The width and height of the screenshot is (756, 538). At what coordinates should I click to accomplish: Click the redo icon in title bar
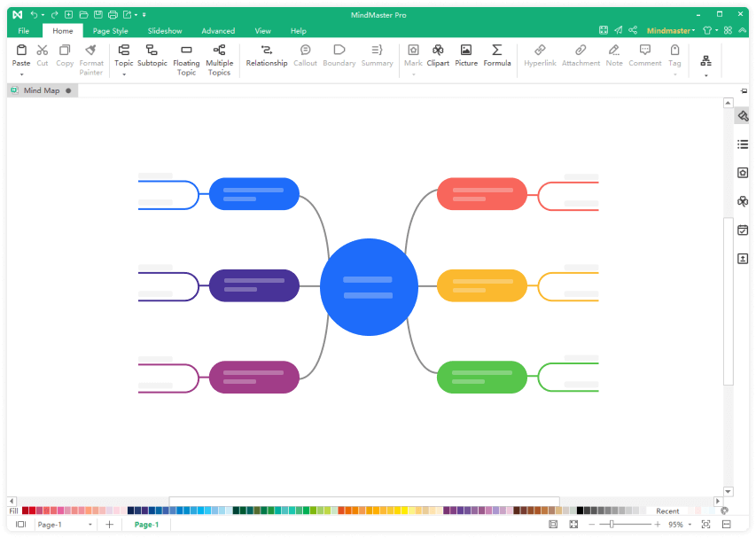pyautogui.click(x=54, y=15)
